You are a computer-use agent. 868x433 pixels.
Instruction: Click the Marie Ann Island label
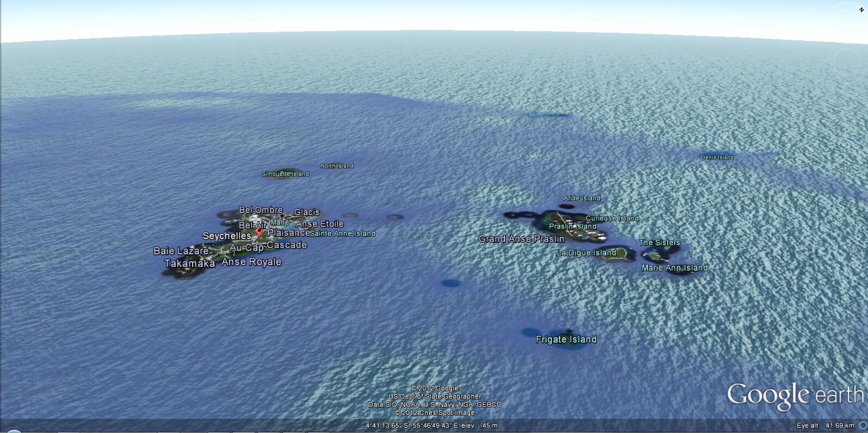[674, 268]
